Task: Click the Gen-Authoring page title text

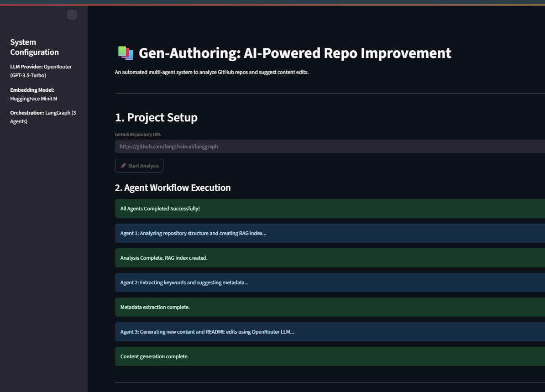Action: 294,53
